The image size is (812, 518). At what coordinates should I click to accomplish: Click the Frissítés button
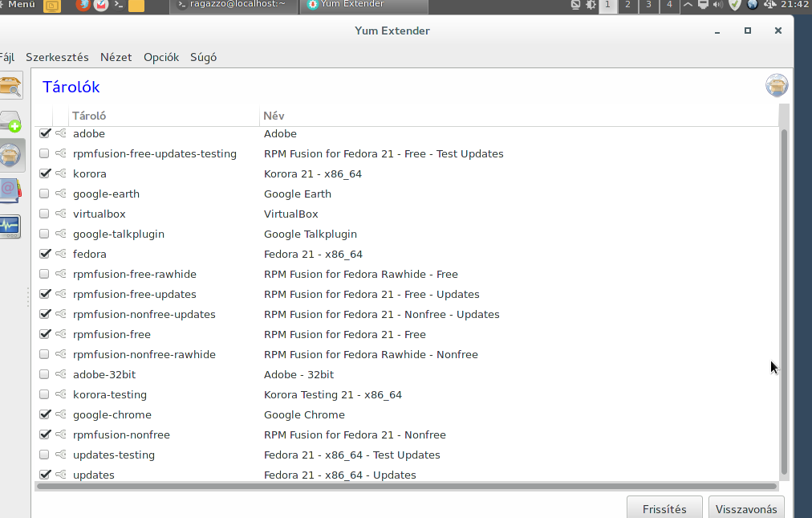pos(664,508)
